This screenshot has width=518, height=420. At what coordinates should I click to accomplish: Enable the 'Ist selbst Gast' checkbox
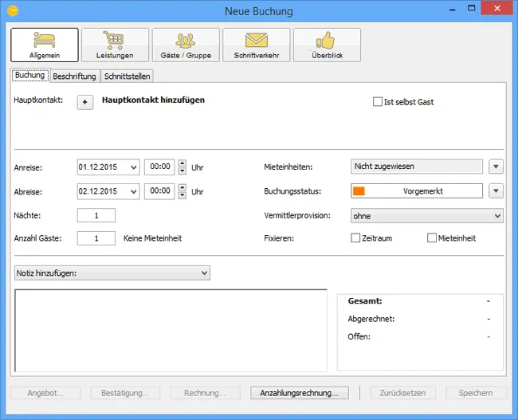pyautogui.click(x=378, y=102)
